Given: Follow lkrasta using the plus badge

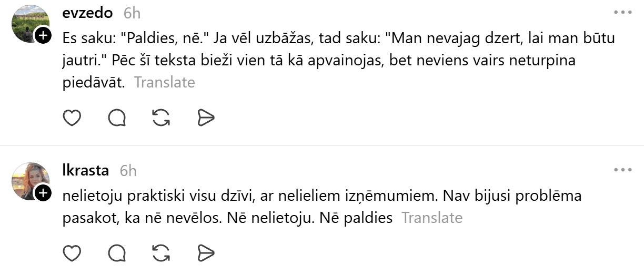Looking at the screenshot, I should 43,193.
